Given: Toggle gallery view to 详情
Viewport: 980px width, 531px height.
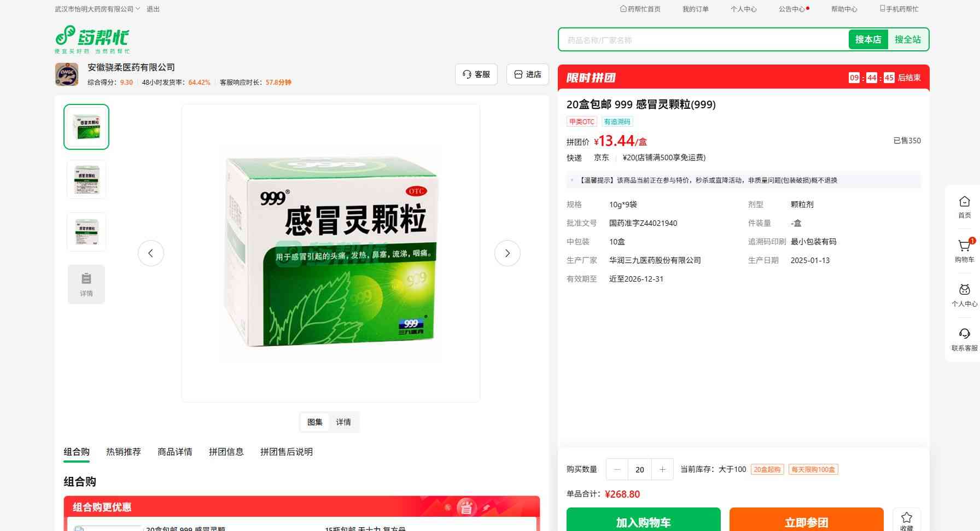Looking at the screenshot, I should [x=343, y=422].
